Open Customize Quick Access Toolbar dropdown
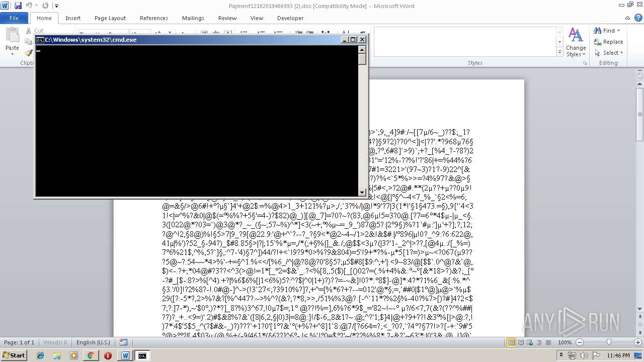The image size is (644, 362). (x=56, y=6)
